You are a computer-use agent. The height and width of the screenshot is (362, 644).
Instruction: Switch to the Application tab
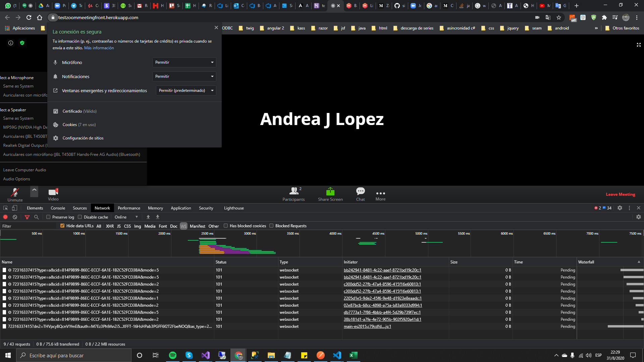(x=181, y=208)
